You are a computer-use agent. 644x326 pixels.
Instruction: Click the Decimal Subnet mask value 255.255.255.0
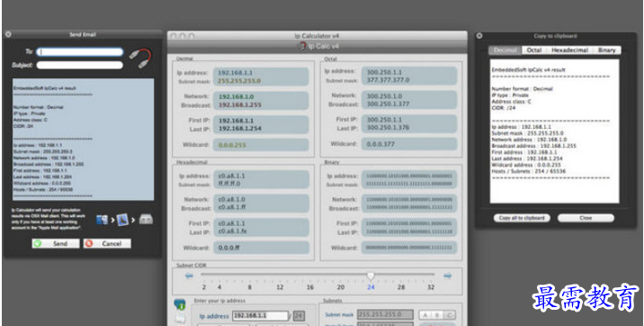(239, 81)
